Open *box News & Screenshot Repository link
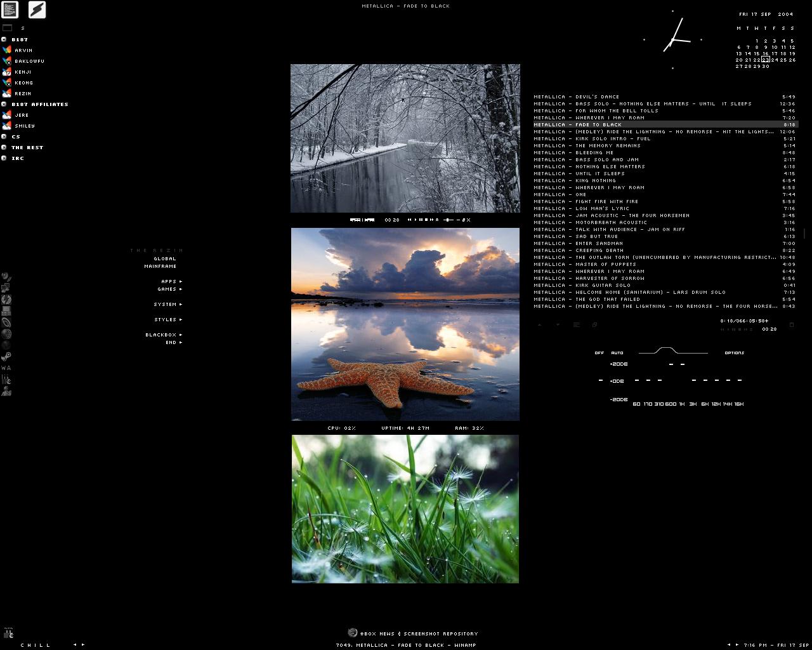812x650 pixels. [x=419, y=633]
